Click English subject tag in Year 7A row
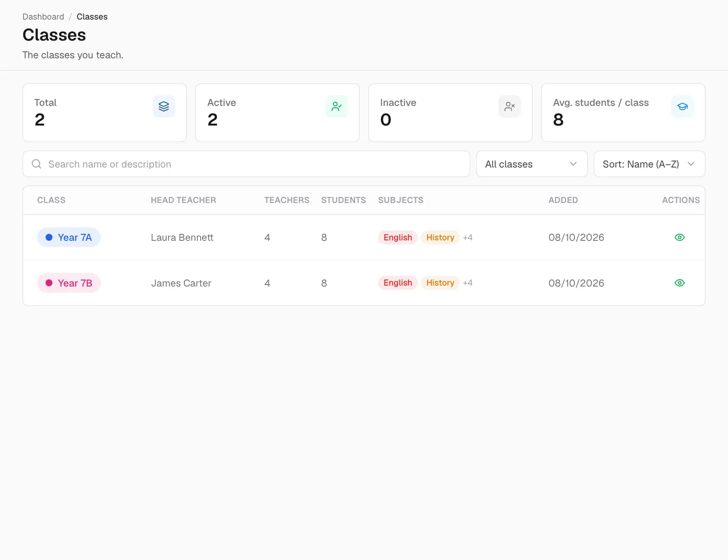 pos(398,238)
